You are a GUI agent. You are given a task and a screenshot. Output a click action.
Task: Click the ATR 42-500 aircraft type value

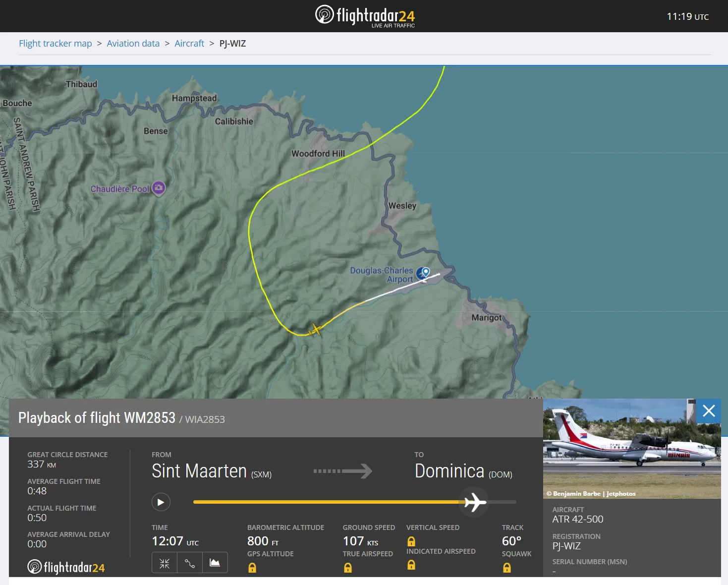[x=578, y=520]
